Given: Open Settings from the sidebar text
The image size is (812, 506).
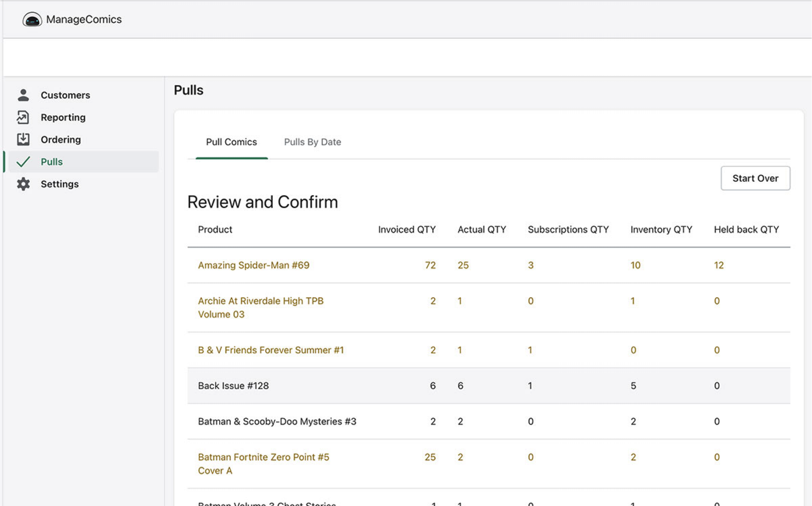Looking at the screenshot, I should click(59, 184).
